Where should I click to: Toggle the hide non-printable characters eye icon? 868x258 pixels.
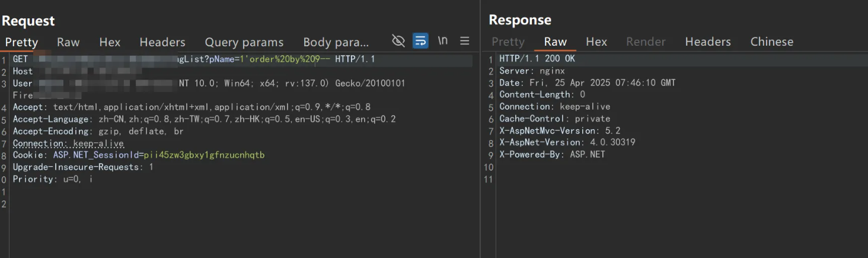pos(398,41)
